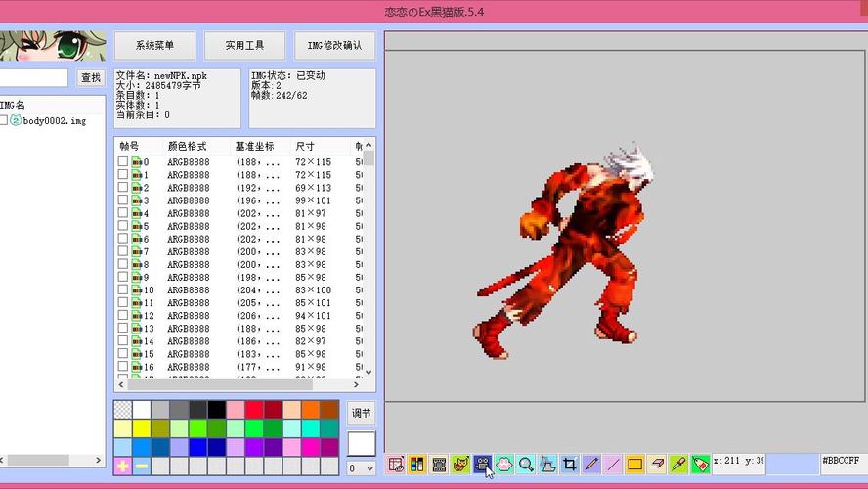This screenshot has height=489, width=868.
Task: Select the magnifier zoom tool
Action: coord(526,465)
